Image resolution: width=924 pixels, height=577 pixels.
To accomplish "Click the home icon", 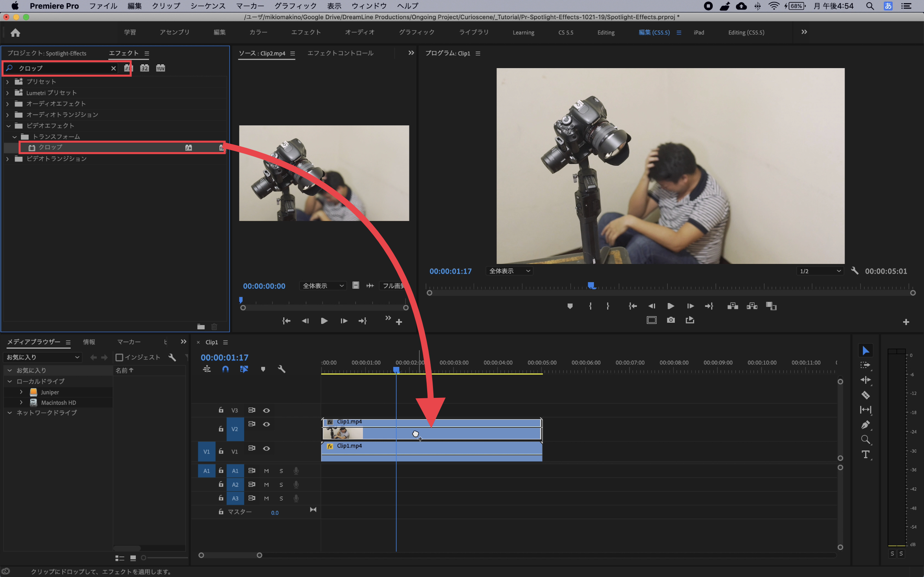I will (x=15, y=33).
